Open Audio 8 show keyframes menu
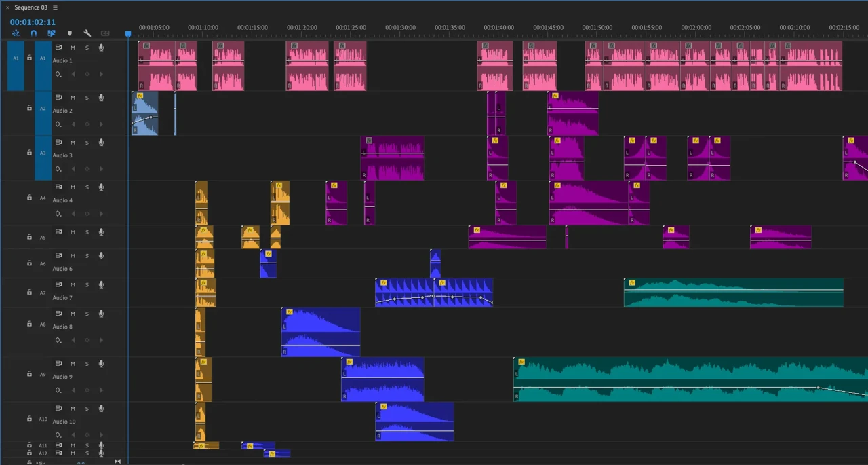868x465 pixels. 58,340
